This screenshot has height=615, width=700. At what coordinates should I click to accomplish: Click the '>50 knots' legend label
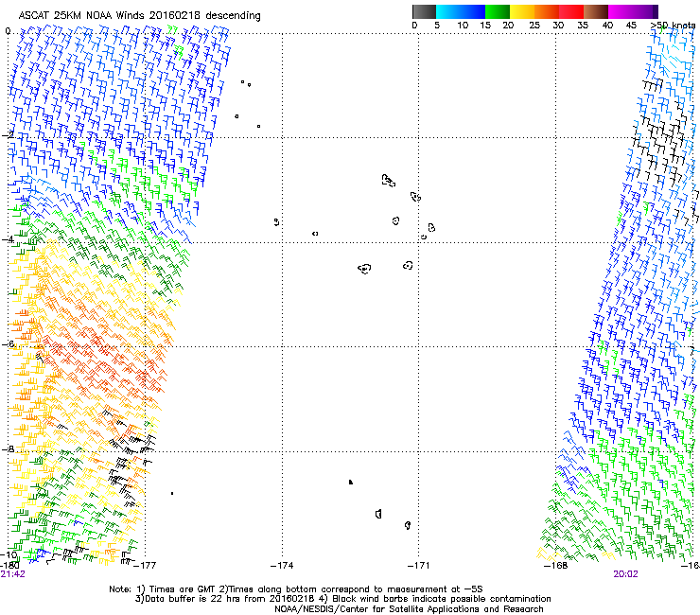point(673,25)
